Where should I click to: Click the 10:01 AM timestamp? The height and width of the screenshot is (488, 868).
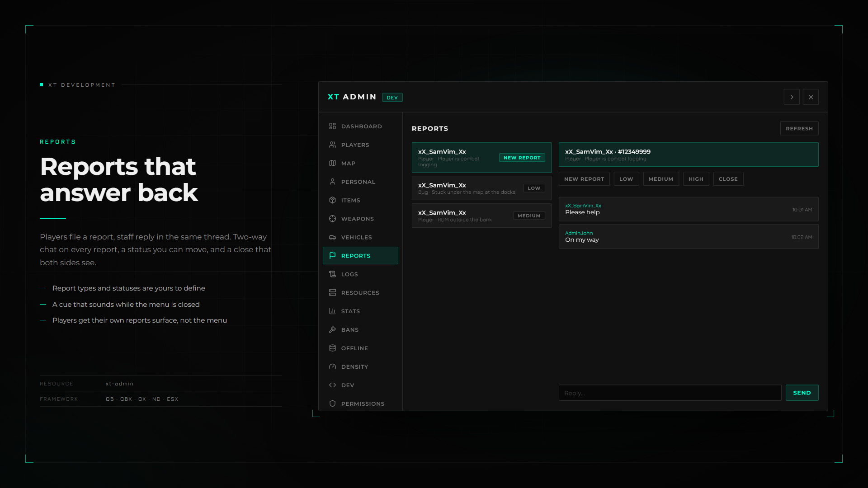point(802,210)
